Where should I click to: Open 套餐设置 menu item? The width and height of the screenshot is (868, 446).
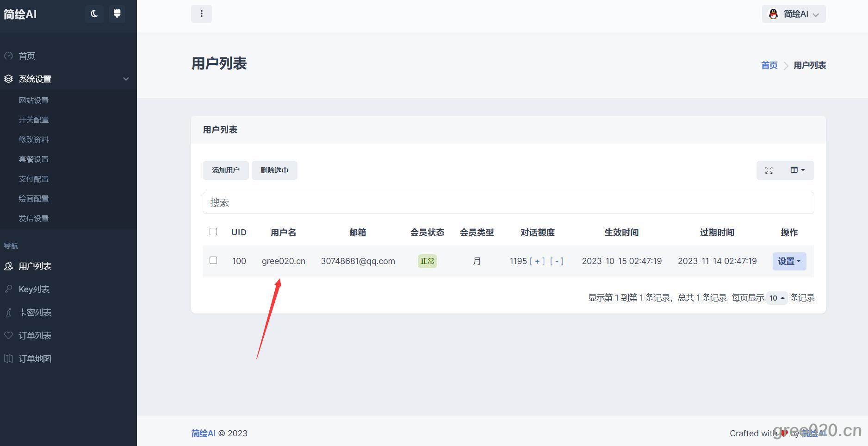[33, 159]
